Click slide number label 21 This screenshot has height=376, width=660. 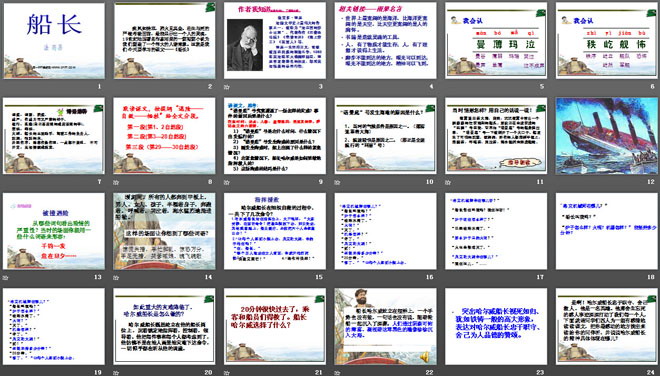319,372
